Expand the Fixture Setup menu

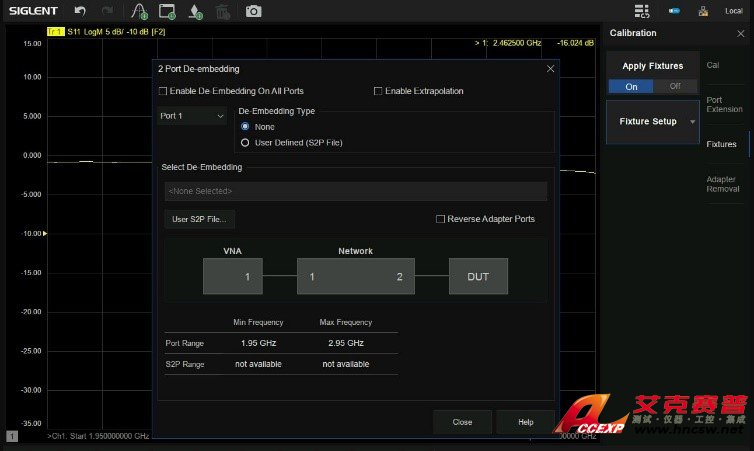click(x=652, y=121)
